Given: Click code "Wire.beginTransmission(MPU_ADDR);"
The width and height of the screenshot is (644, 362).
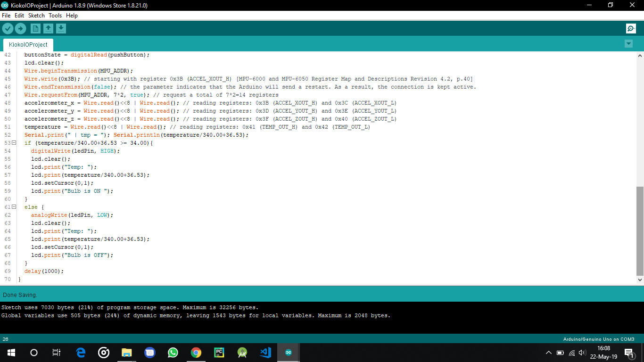Looking at the screenshot, I should pyautogui.click(x=79, y=71).
